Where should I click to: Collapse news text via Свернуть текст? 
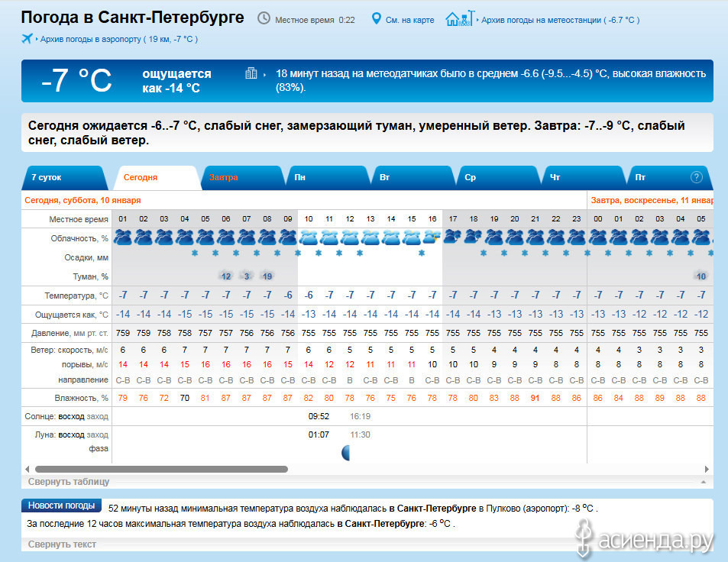[x=63, y=544]
